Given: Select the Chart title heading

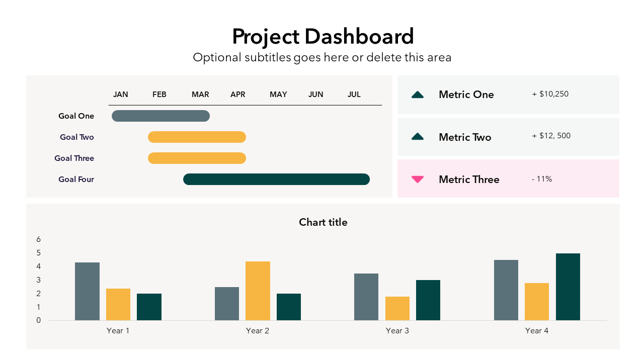Looking at the screenshot, I should pyautogui.click(x=323, y=222).
